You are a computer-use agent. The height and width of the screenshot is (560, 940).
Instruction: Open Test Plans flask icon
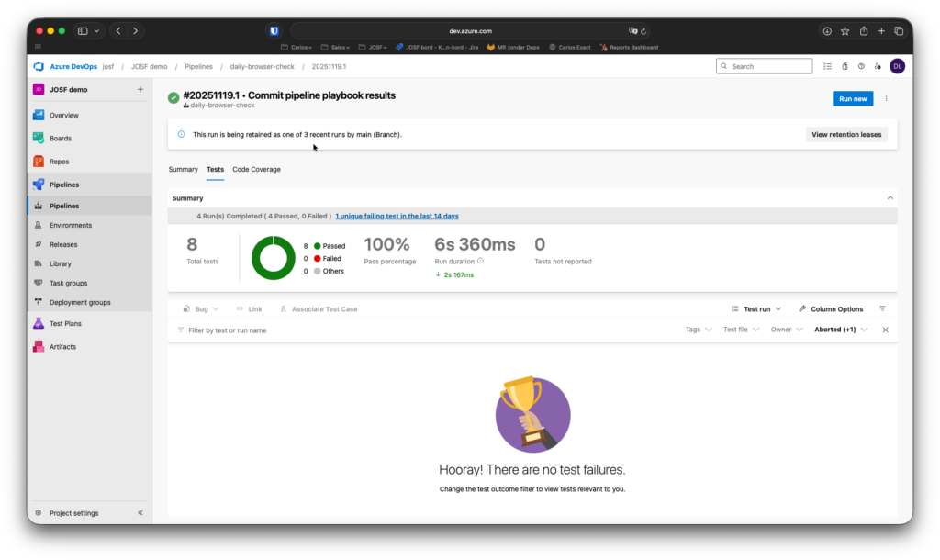pyautogui.click(x=39, y=323)
